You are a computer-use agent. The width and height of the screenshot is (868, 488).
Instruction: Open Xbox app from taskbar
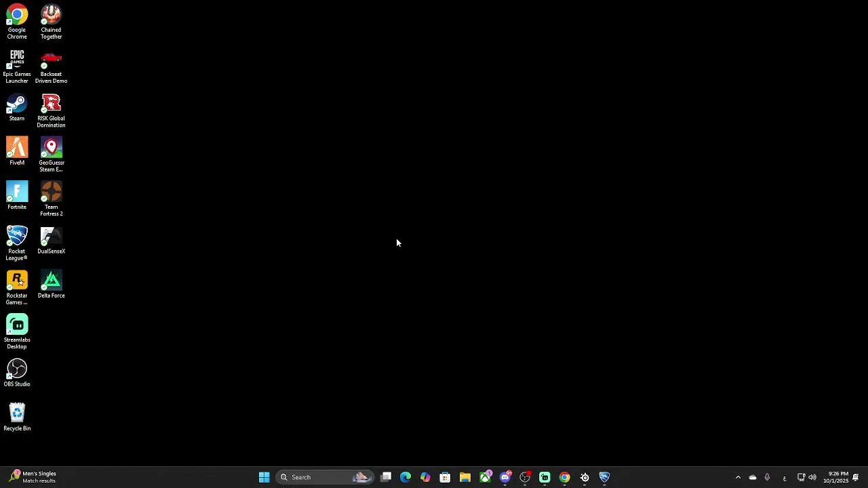pos(485,477)
